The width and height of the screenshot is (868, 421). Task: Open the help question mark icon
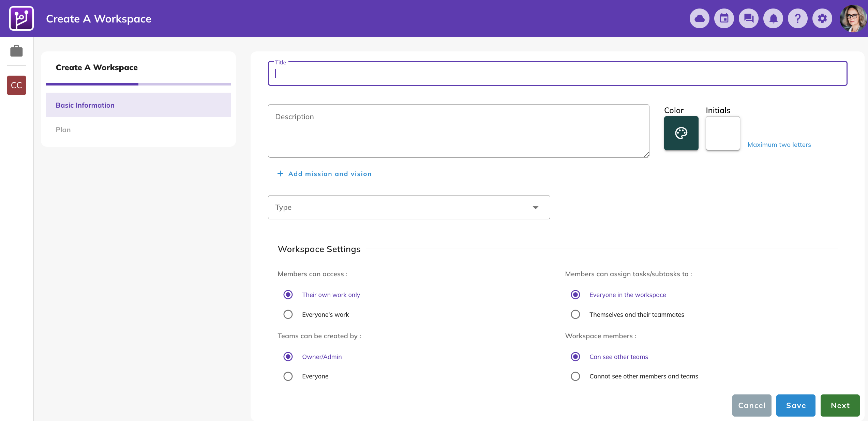point(797,18)
